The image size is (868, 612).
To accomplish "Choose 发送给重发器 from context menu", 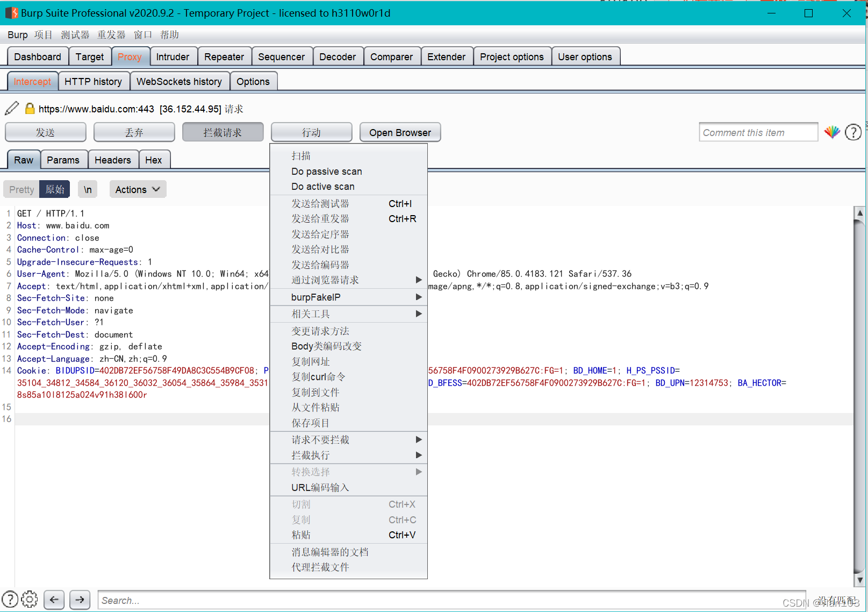I will (x=348, y=219).
